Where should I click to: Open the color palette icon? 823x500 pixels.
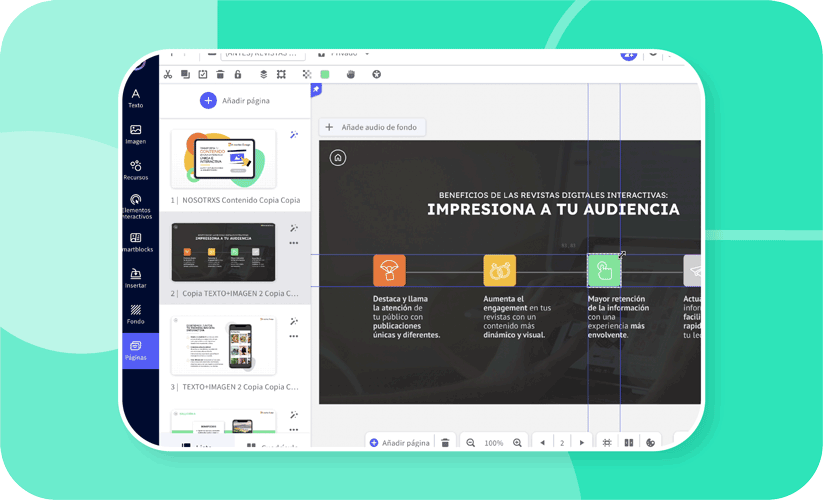[x=651, y=443]
